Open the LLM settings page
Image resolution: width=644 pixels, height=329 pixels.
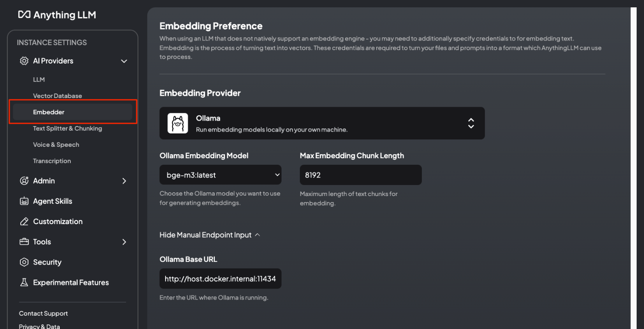pyautogui.click(x=39, y=80)
